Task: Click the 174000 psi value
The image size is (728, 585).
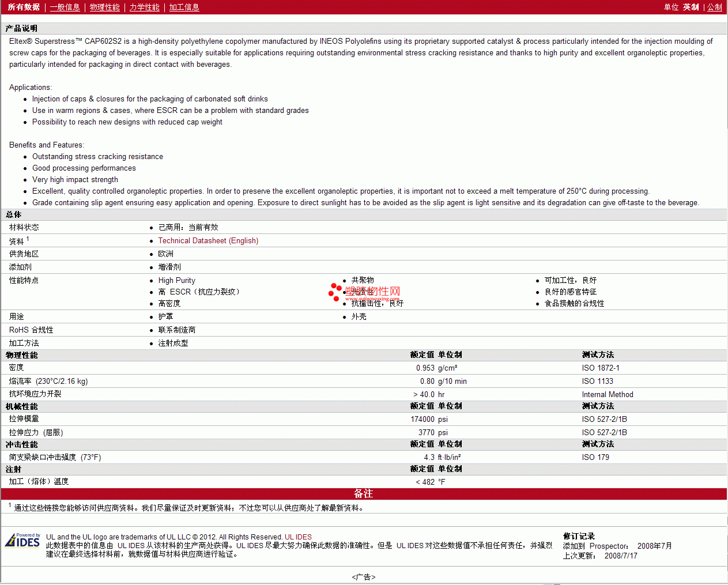Action: [429, 419]
